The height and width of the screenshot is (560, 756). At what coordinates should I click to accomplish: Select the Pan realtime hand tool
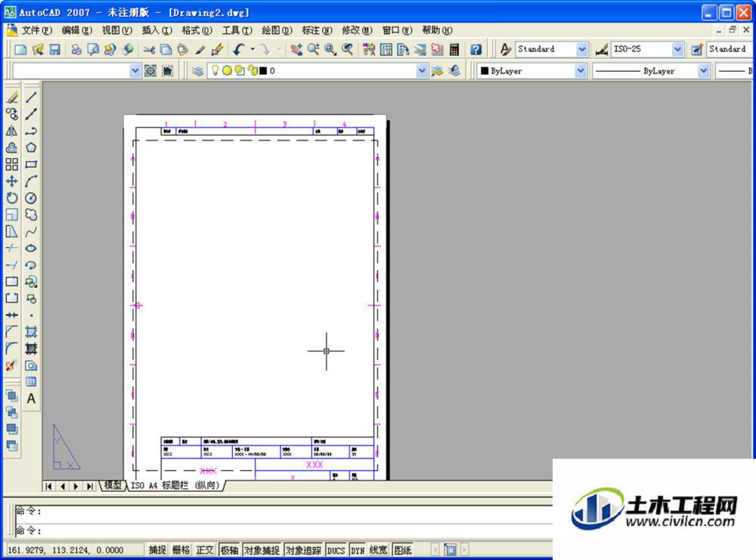pyautogui.click(x=296, y=49)
